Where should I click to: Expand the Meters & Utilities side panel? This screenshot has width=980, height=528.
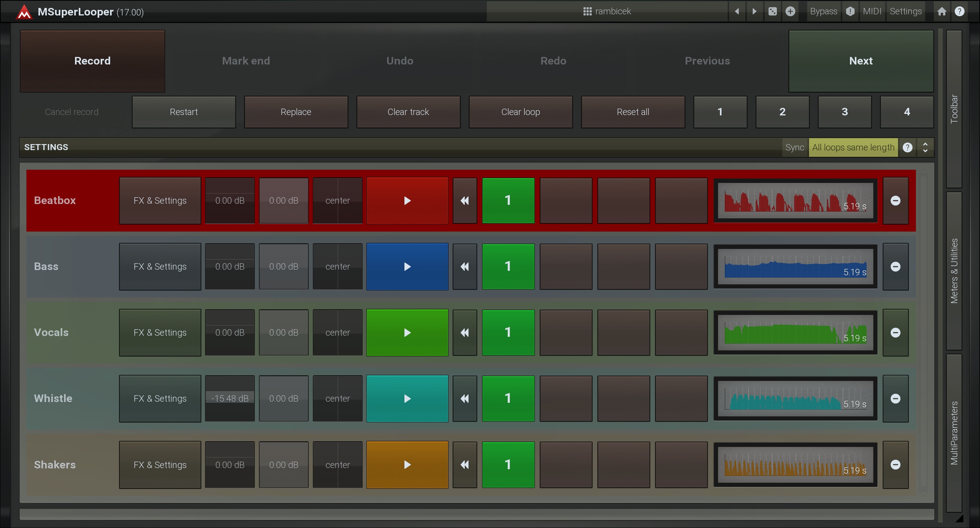coord(954,271)
